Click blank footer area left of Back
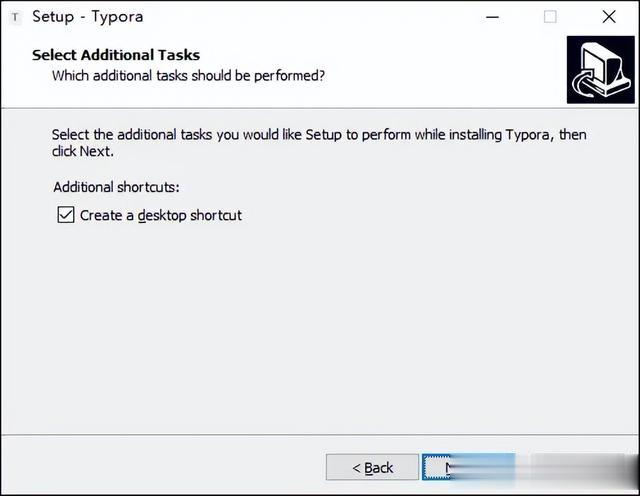 pos(163,465)
